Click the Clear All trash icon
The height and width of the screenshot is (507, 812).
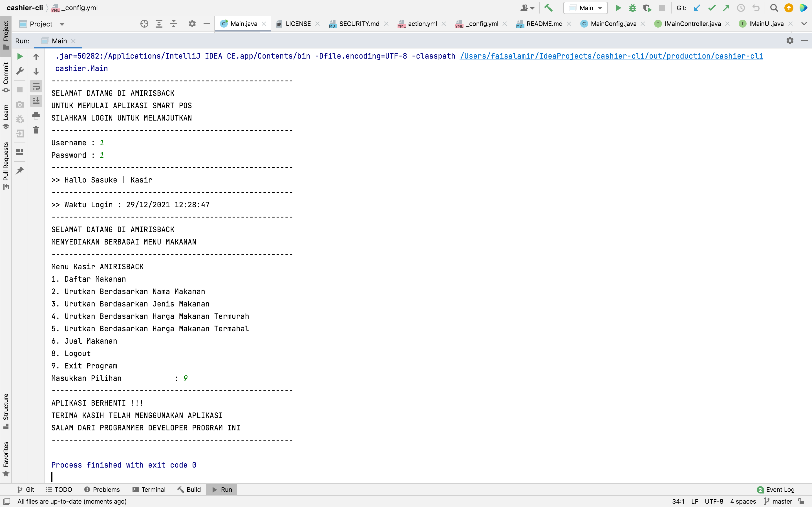[x=36, y=130]
